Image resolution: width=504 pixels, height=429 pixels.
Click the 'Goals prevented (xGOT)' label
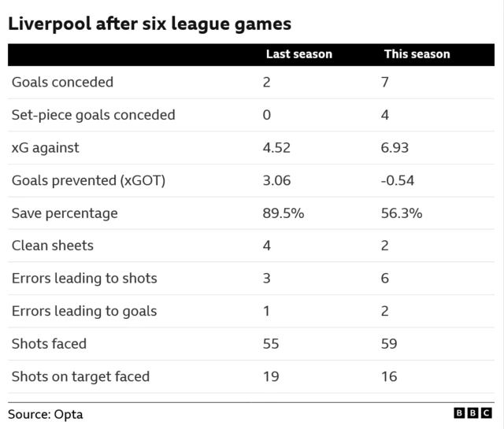[x=89, y=180]
